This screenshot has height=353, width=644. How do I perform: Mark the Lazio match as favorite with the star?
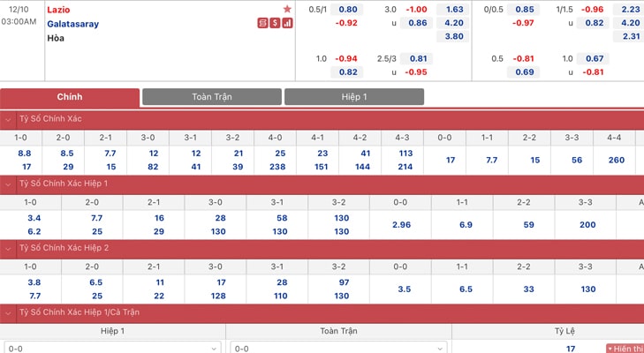pos(287,9)
